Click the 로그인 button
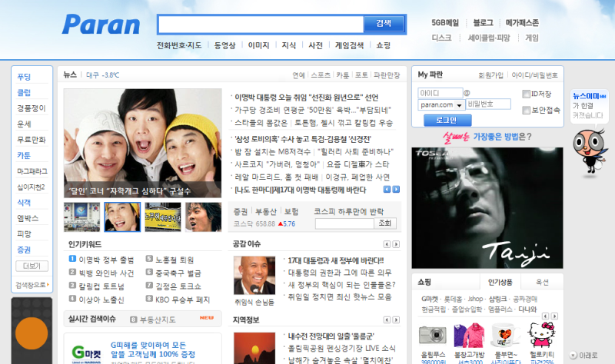The height and width of the screenshot is (364, 615). (447, 121)
